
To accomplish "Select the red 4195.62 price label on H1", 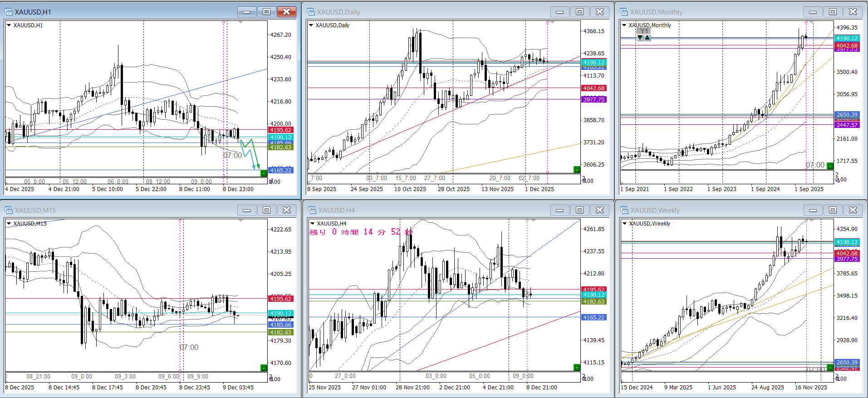I will tap(280, 130).
